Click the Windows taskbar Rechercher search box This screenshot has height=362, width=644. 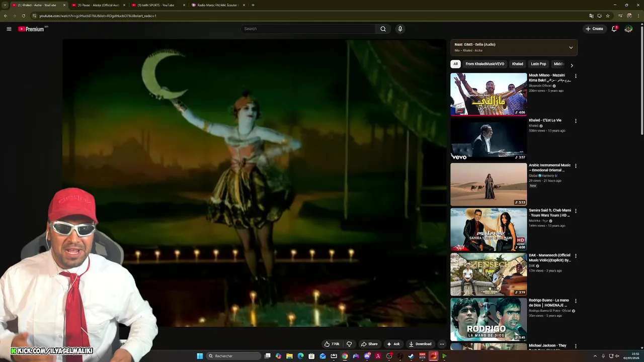click(x=234, y=356)
